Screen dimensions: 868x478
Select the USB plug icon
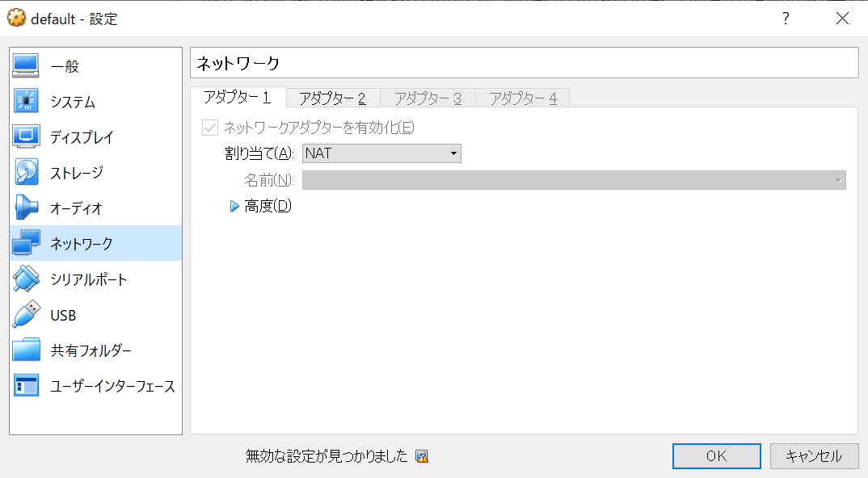(x=26, y=314)
